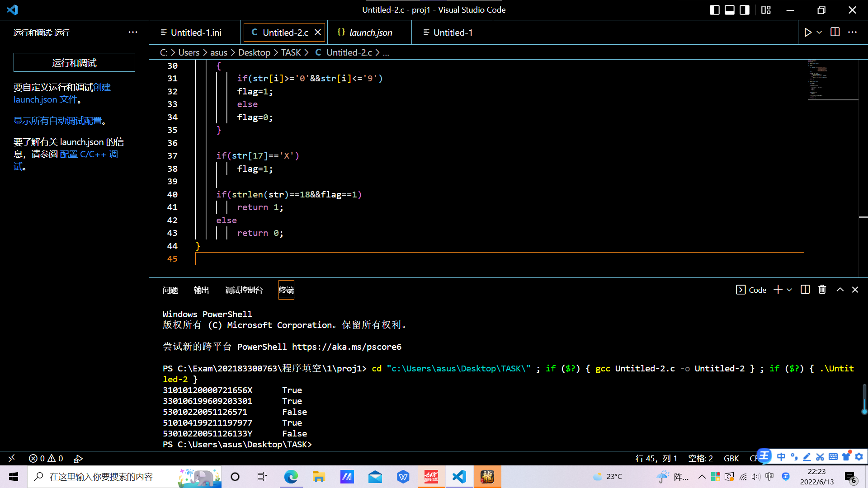868x488 pixels.
Task: Open the Debug Console panel tab
Action: (x=244, y=290)
